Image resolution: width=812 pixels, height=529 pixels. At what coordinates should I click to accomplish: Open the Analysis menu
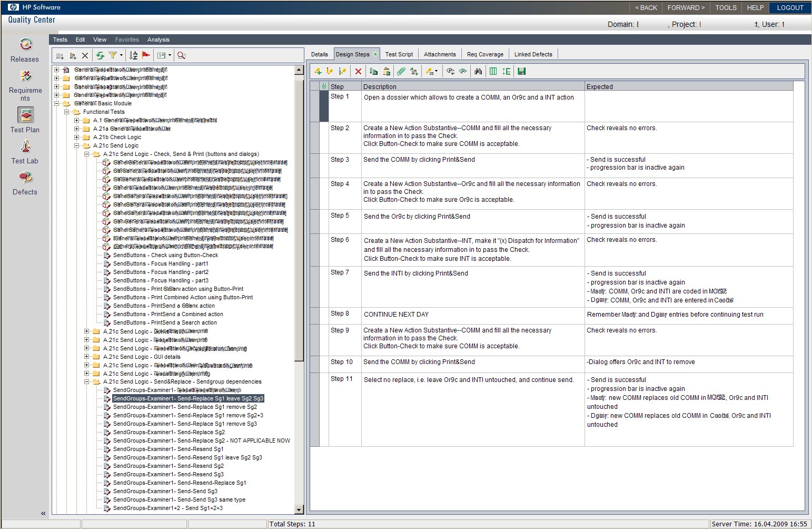(x=159, y=40)
